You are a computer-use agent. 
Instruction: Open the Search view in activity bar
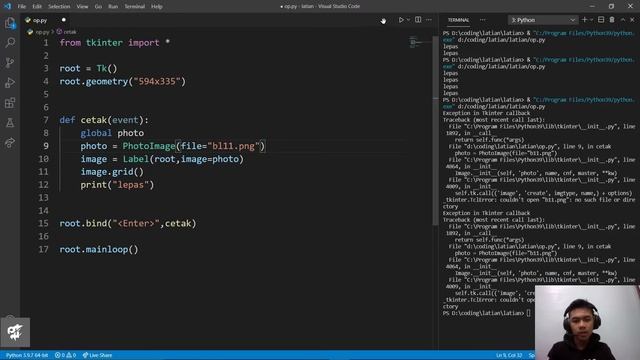pyautogui.click(x=10, y=42)
